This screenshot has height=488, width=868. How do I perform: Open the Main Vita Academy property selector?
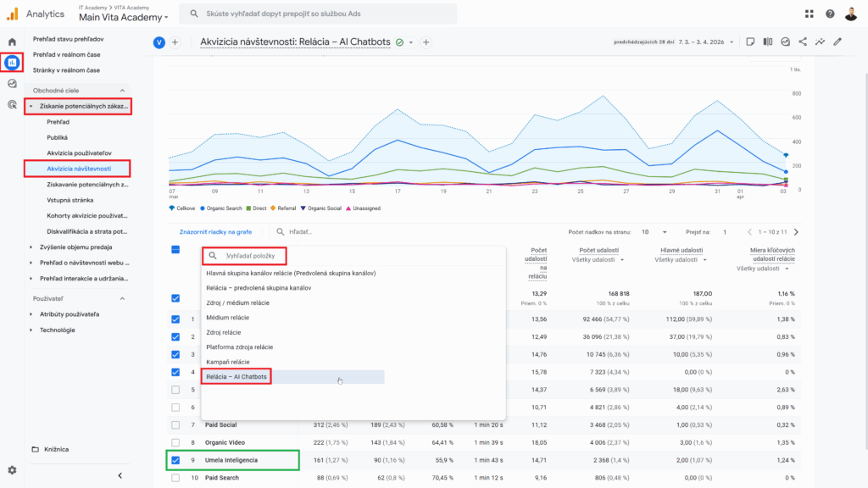point(123,17)
